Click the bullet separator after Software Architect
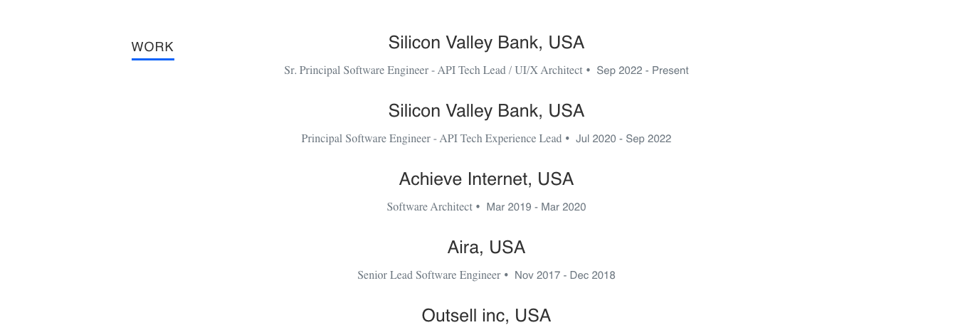The height and width of the screenshot is (330, 980). point(478,207)
